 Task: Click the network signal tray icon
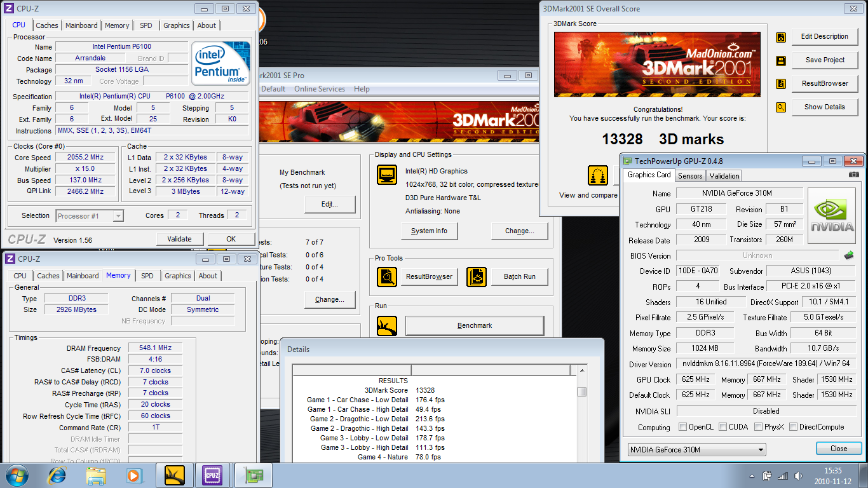coord(782,475)
